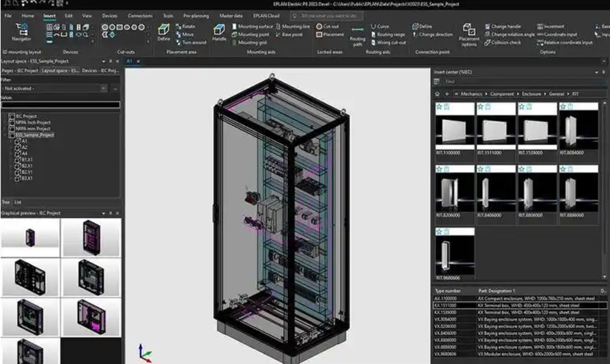This screenshot has width=610, height=364.
Task: Click the Mechanics breadcrumb
Action: coord(471,94)
